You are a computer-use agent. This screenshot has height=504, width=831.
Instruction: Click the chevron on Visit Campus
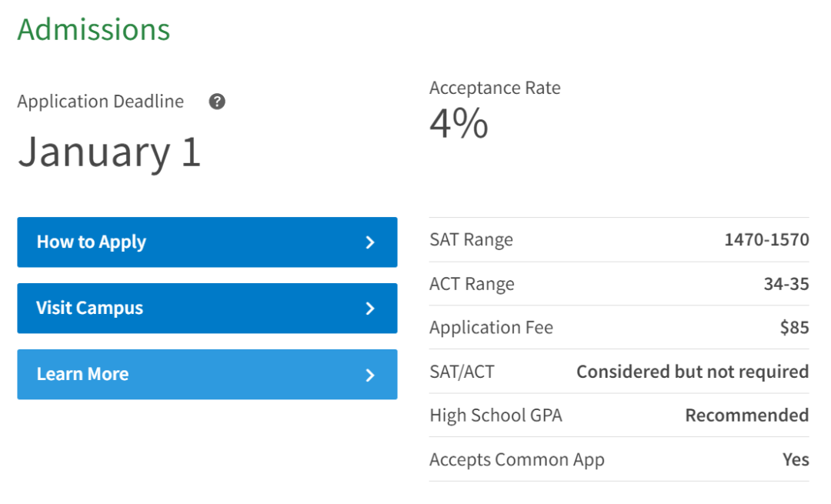pyautogui.click(x=370, y=309)
